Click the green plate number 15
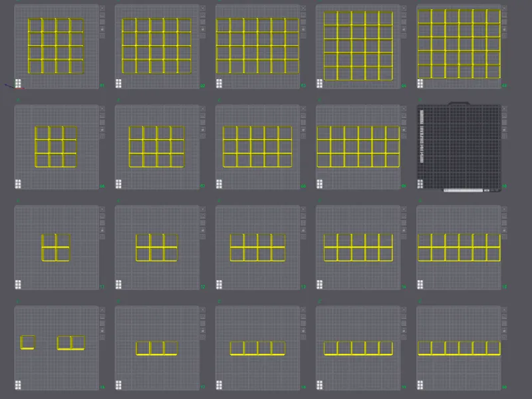 point(504,287)
